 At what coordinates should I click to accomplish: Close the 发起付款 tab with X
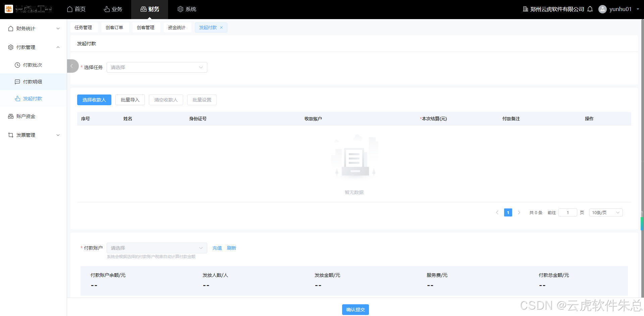[x=221, y=27]
